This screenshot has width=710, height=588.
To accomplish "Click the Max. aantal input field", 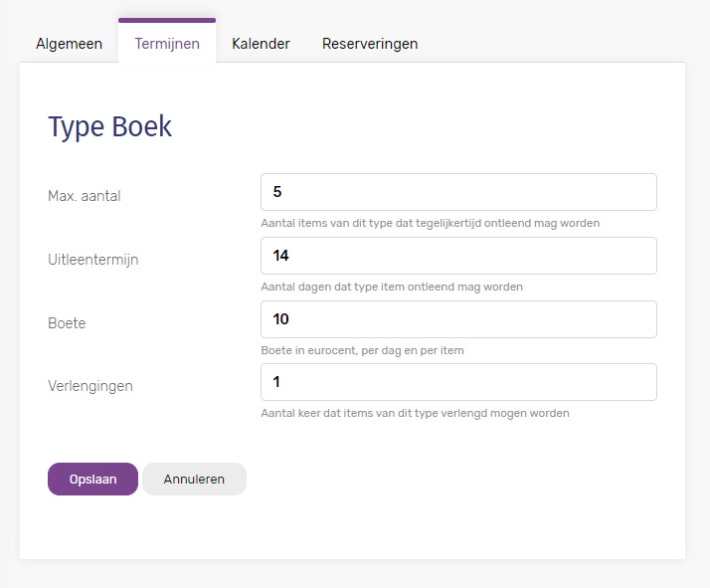I will 458,192.
